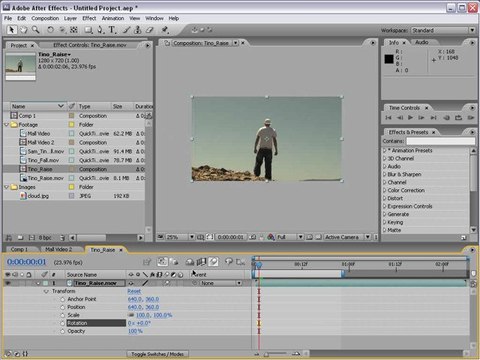Click the Interpret Footage icon in Project panel

pos(9,238)
